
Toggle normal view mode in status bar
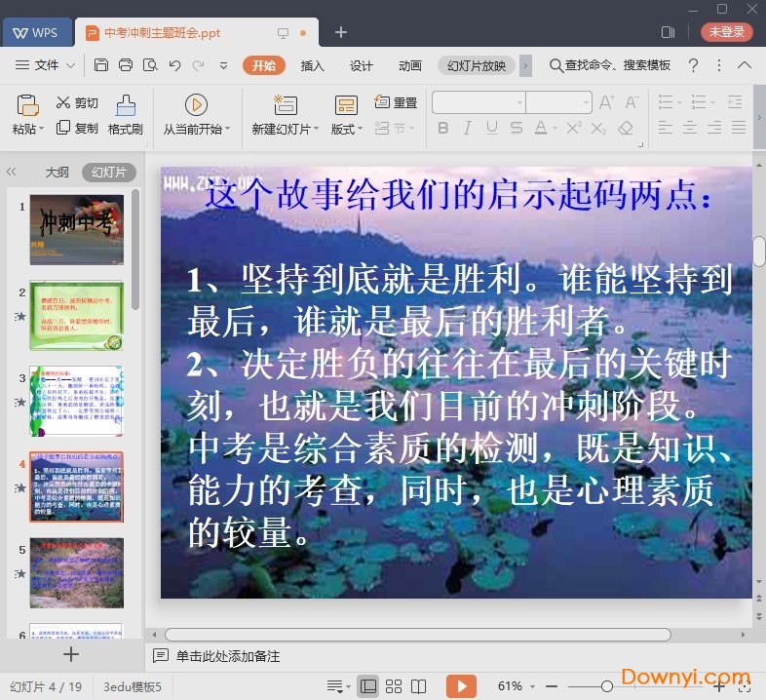coord(368,686)
